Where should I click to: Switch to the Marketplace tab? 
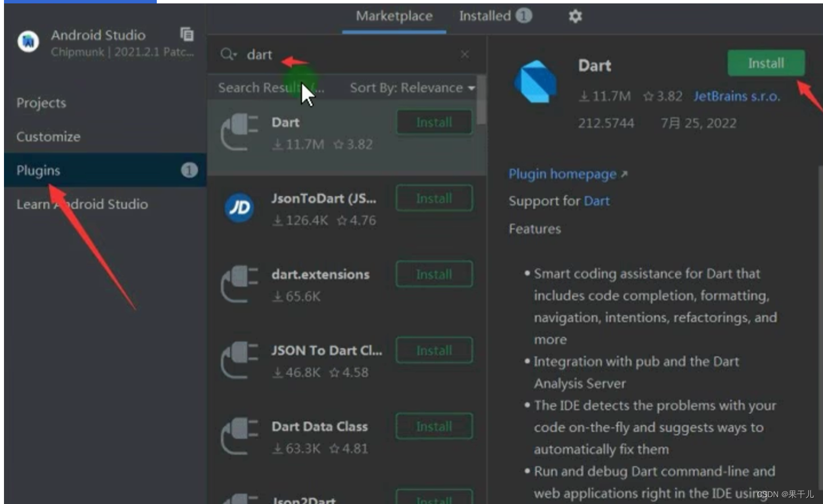pos(394,16)
